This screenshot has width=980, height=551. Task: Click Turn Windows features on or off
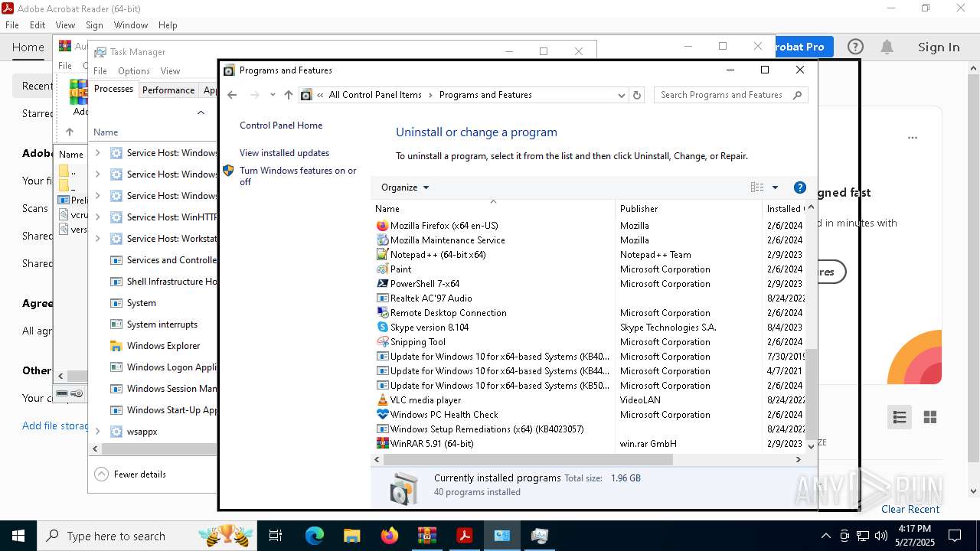[x=298, y=176]
